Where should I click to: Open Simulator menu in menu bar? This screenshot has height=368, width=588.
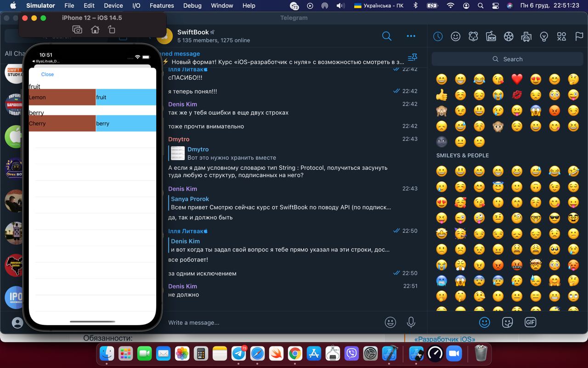(x=40, y=6)
